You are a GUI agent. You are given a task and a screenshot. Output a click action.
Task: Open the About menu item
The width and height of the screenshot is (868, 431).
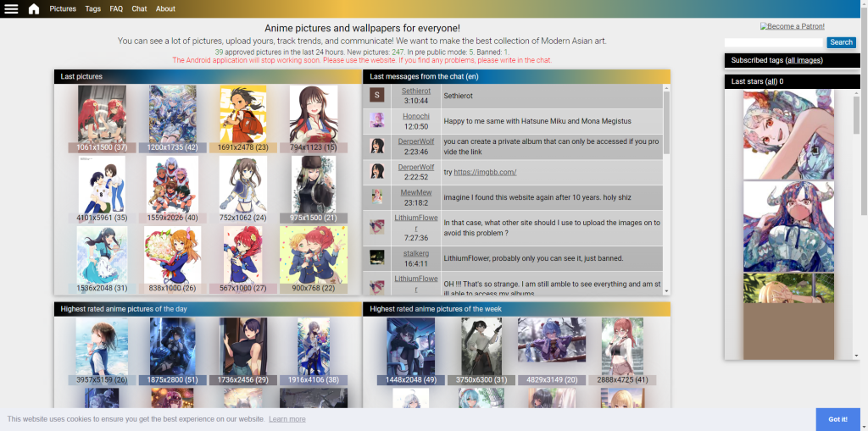click(165, 8)
